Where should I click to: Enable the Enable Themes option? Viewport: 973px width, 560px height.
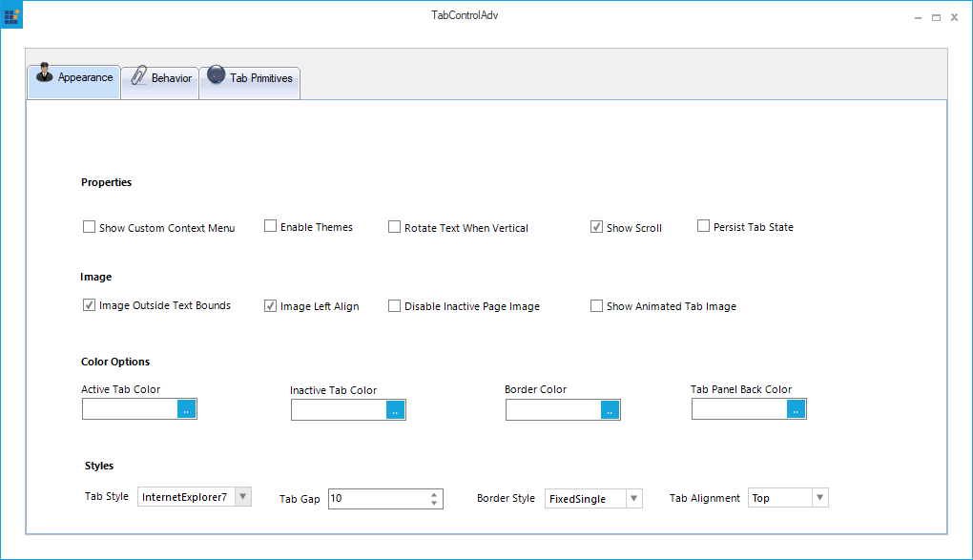tap(270, 225)
